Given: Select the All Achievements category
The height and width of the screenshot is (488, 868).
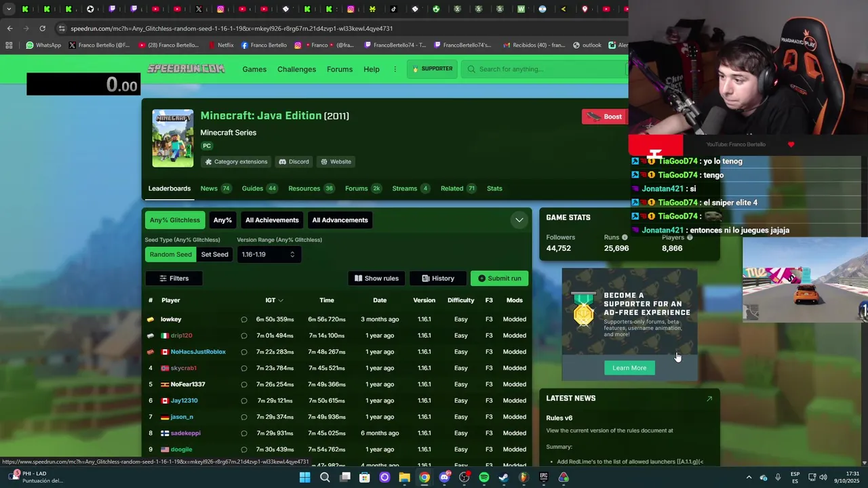Looking at the screenshot, I should (x=272, y=220).
